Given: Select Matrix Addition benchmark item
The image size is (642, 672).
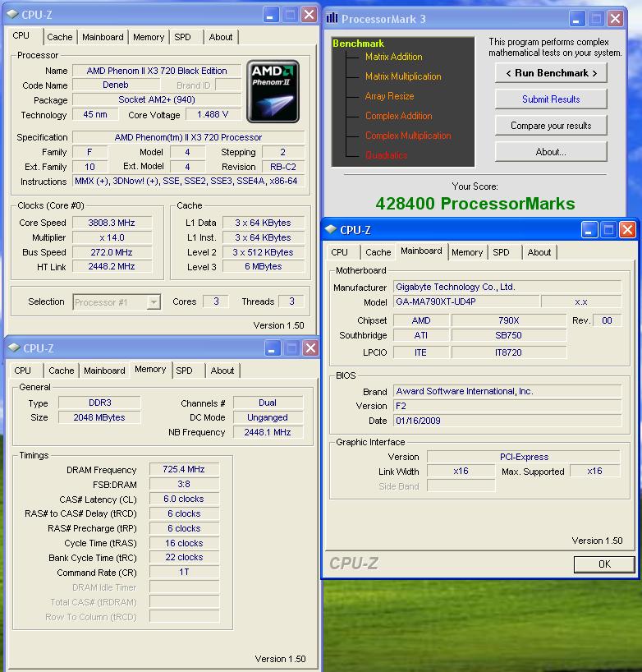Looking at the screenshot, I should click(x=393, y=57).
